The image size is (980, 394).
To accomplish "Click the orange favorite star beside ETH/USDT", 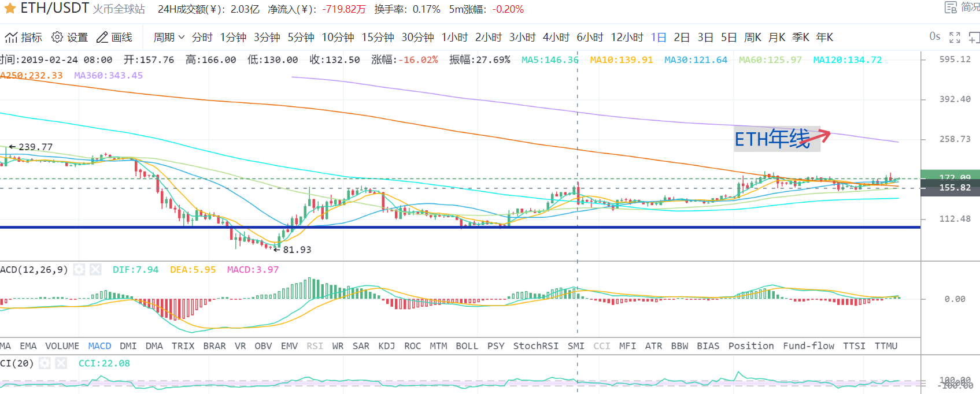I will [x=10, y=9].
